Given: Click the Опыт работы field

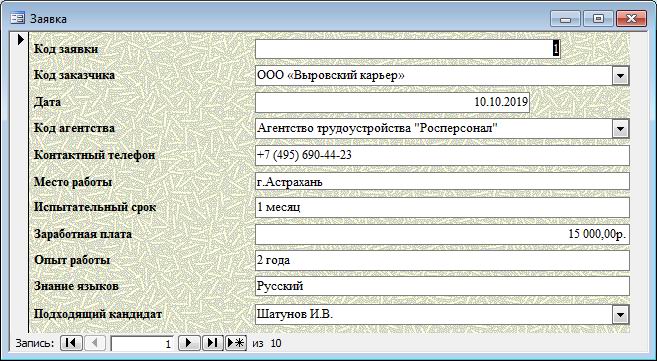Looking at the screenshot, I should click(442, 260).
